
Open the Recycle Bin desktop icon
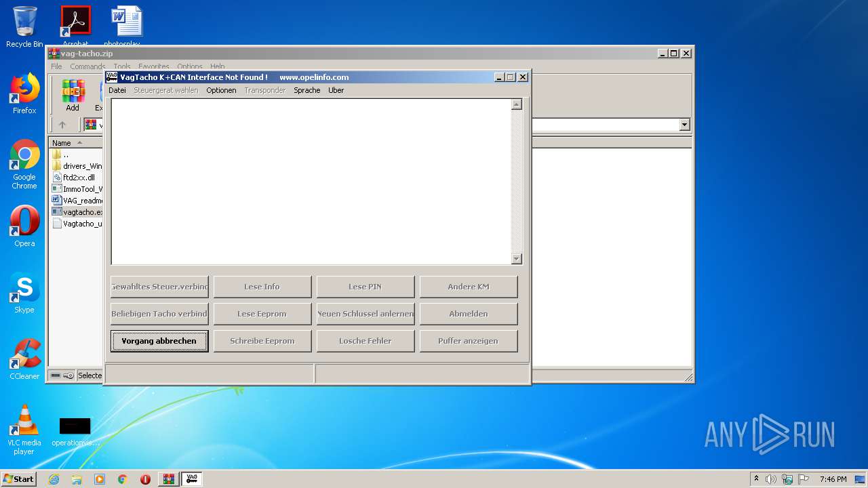coord(24,27)
